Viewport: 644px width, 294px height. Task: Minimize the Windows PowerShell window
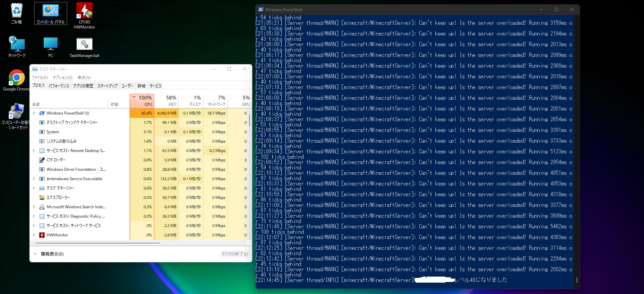pos(541,9)
